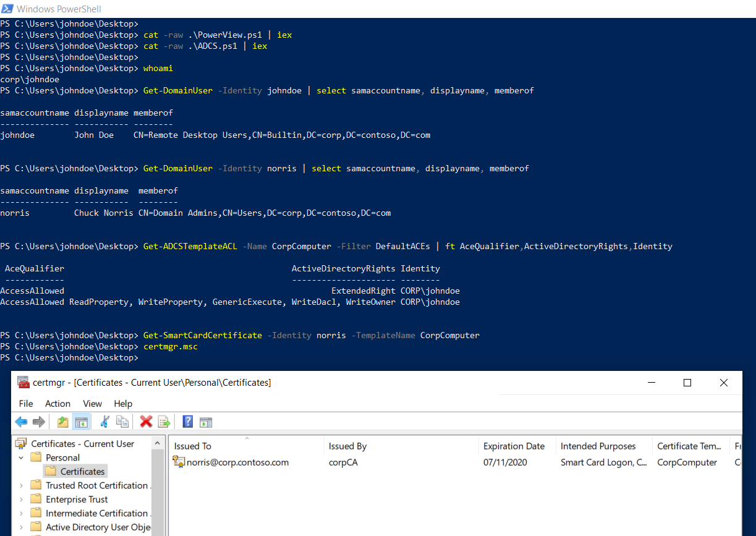Click the CorpComputer template cell
This screenshot has height=536, width=756.
[x=687, y=462]
